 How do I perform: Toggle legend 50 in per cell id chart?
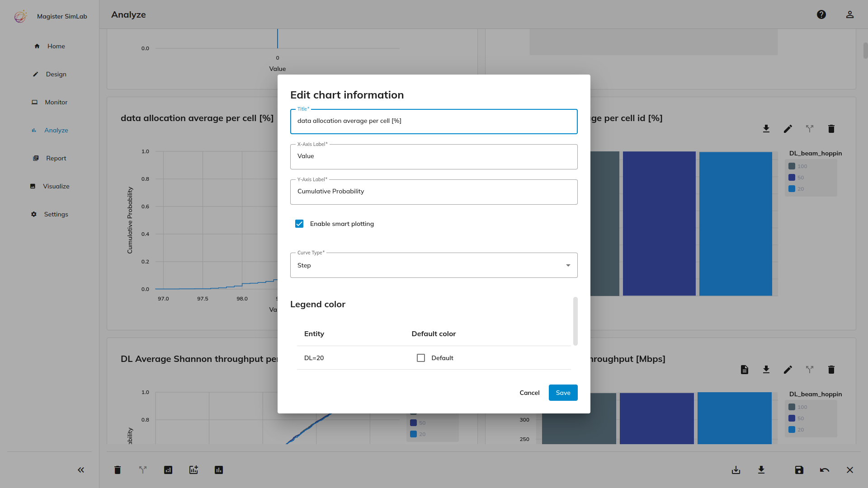tap(797, 178)
